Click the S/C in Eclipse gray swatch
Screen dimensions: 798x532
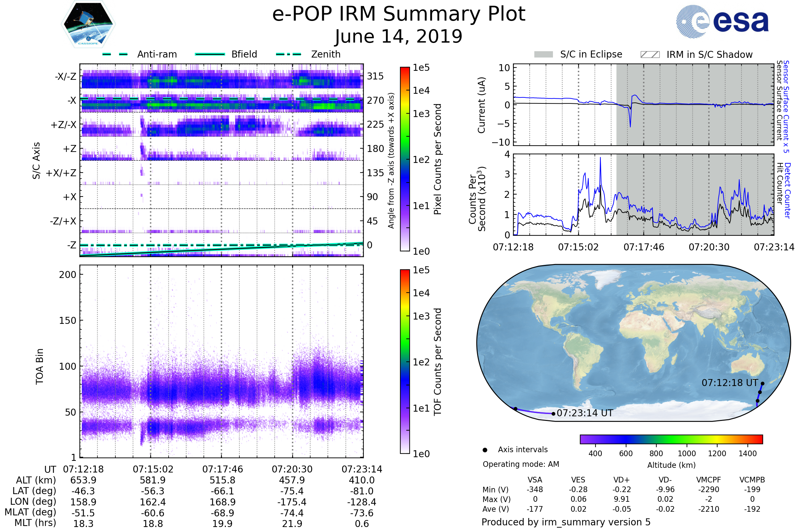[543, 55]
